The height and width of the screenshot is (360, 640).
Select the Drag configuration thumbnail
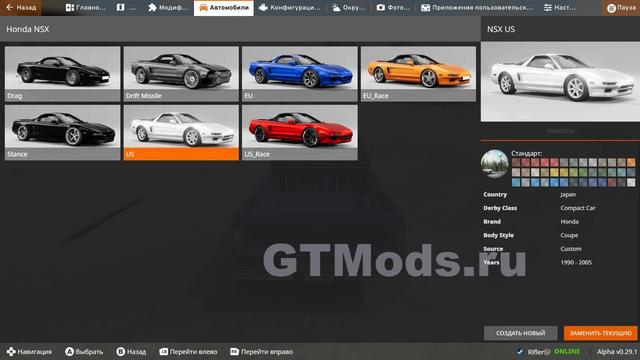tap(63, 74)
